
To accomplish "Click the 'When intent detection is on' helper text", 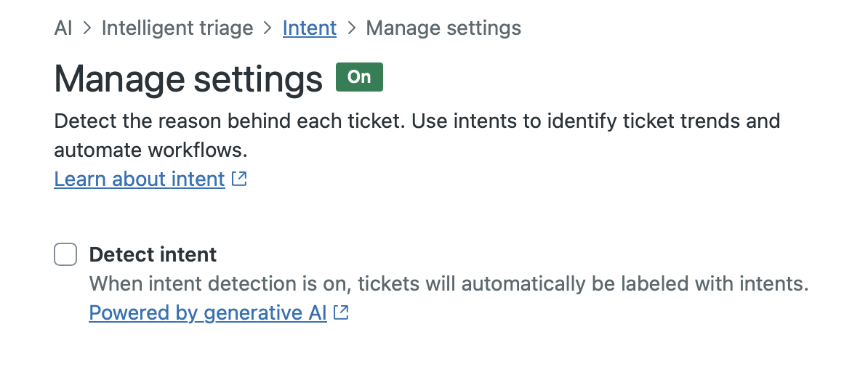I will [x=220, y=283].
